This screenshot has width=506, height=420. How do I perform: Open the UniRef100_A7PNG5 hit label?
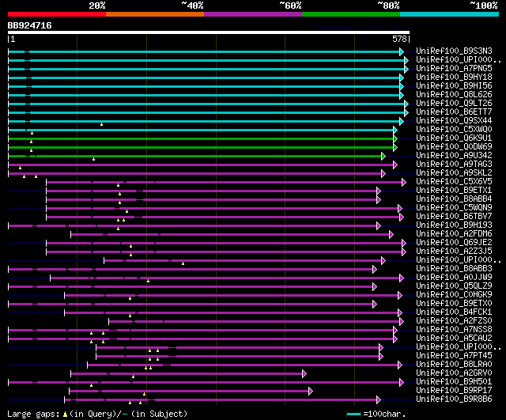tap(454, 69)
